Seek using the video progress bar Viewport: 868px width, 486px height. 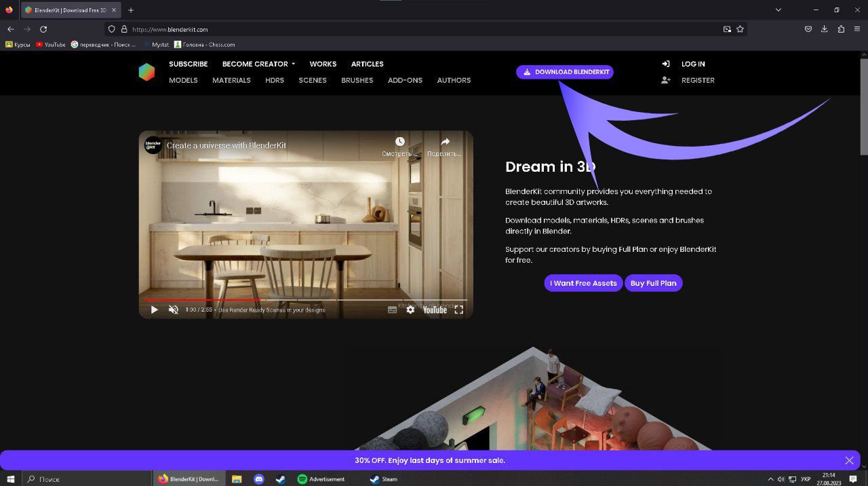pos(306,299)
